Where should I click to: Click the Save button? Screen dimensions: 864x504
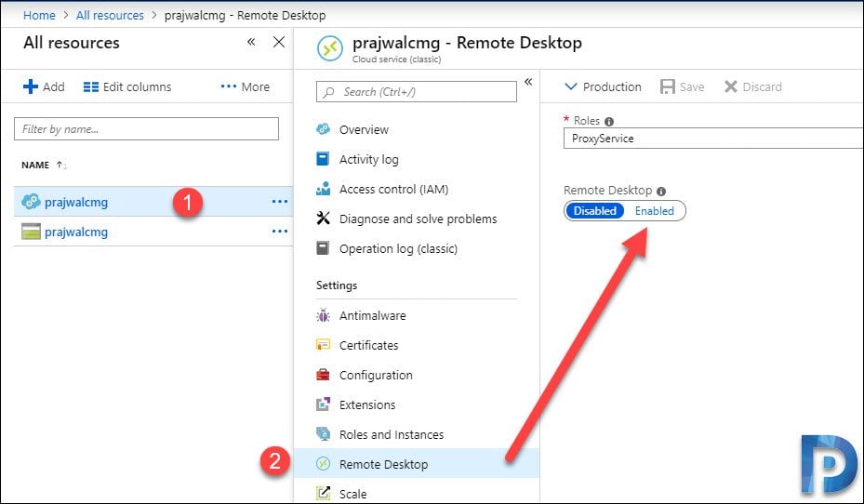click(682, 86)
